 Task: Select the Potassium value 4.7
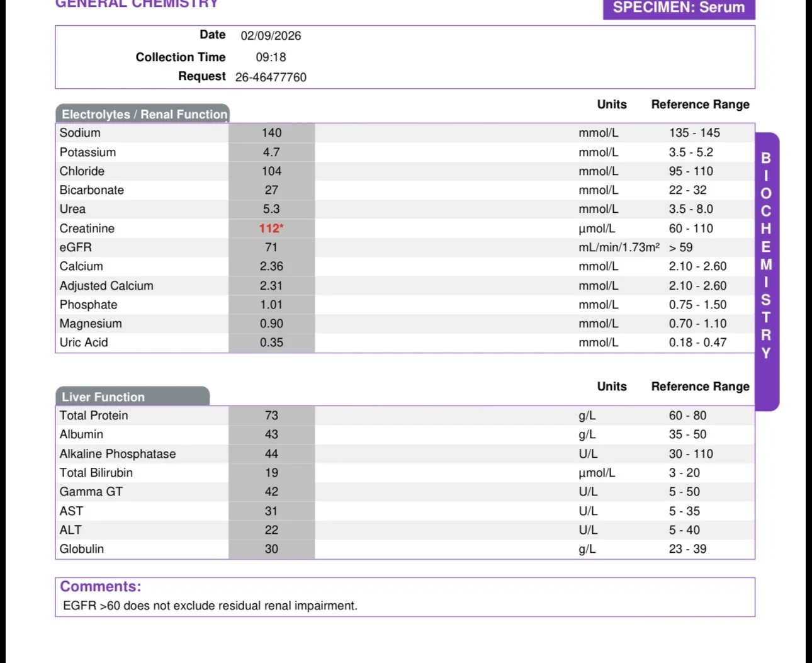(271, 152)
